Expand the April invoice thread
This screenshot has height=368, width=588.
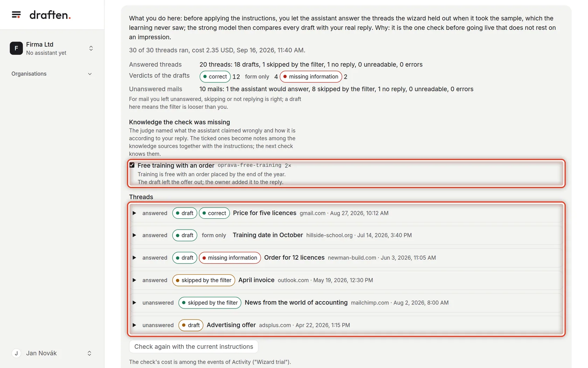[x=134, y=280]
